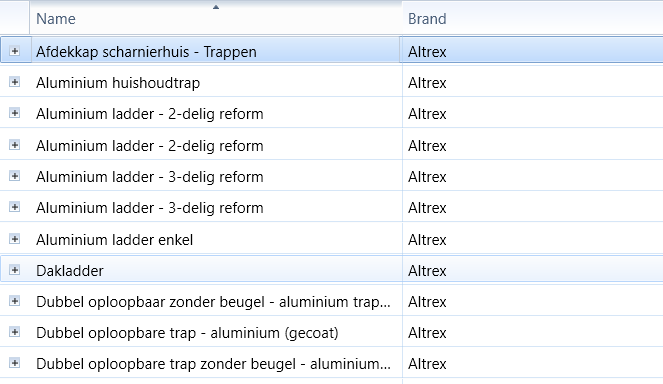
Task: Expand the Dubbel oploopbaar zonder beugel row
Action: (x=14, y=301)
